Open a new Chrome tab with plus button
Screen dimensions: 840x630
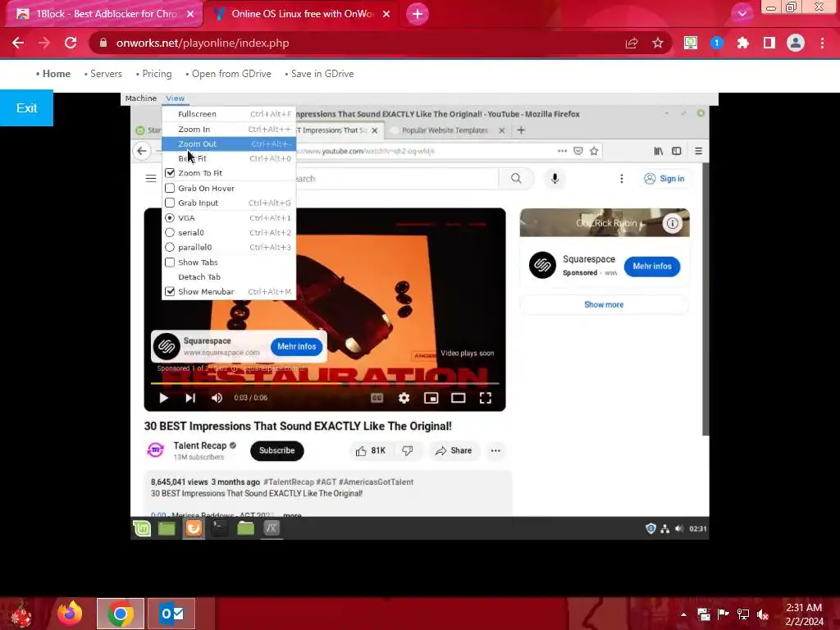418,14
